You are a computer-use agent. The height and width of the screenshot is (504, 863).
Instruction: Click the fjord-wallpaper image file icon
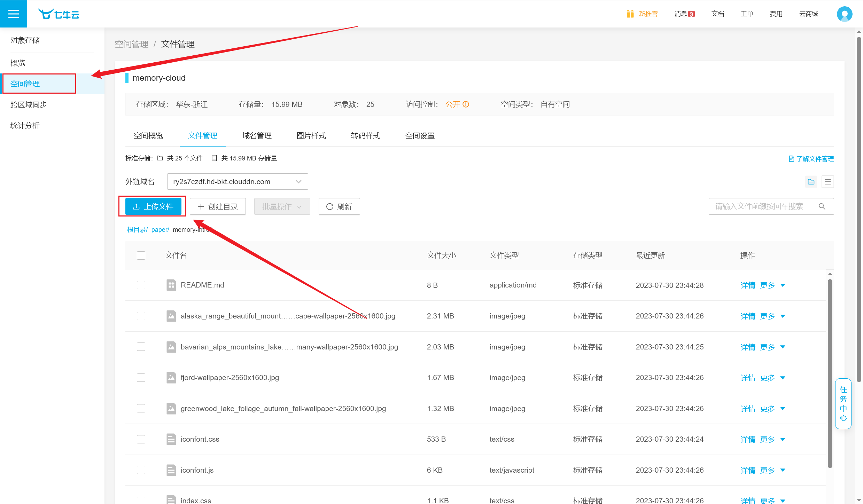[x=171, y=378]
